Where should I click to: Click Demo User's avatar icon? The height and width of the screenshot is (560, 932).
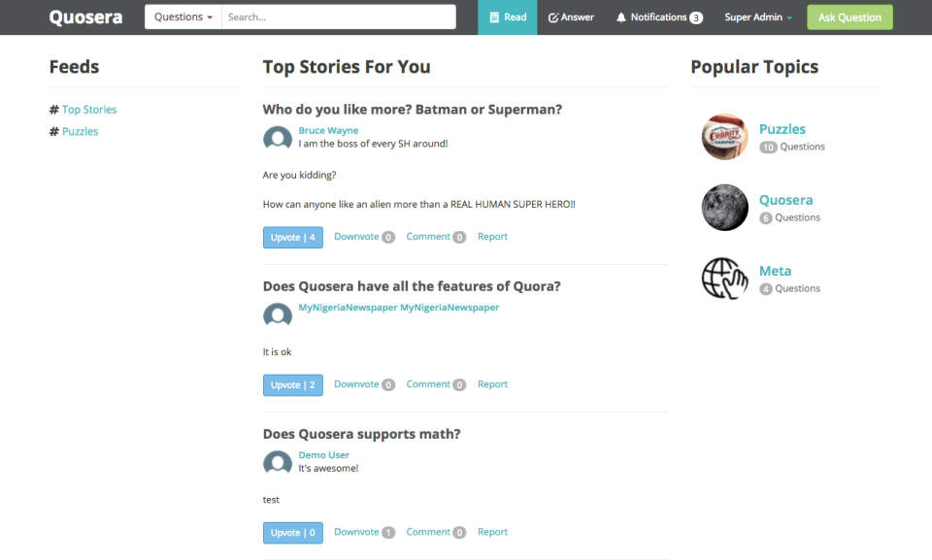pyautogui.click(x=277, y=462)
